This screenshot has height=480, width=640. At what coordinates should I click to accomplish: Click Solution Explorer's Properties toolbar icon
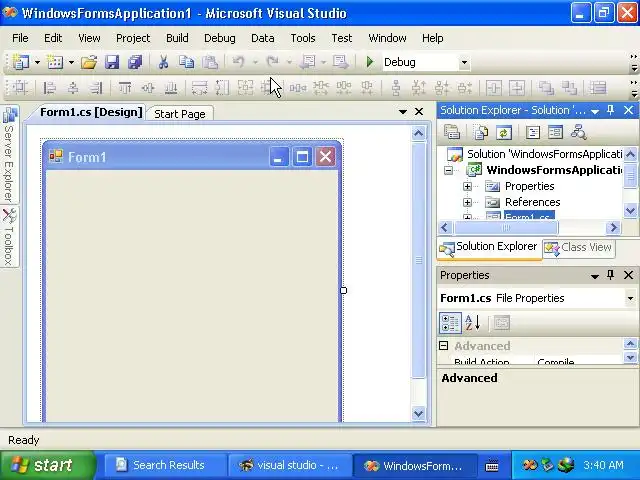point(452,132)
